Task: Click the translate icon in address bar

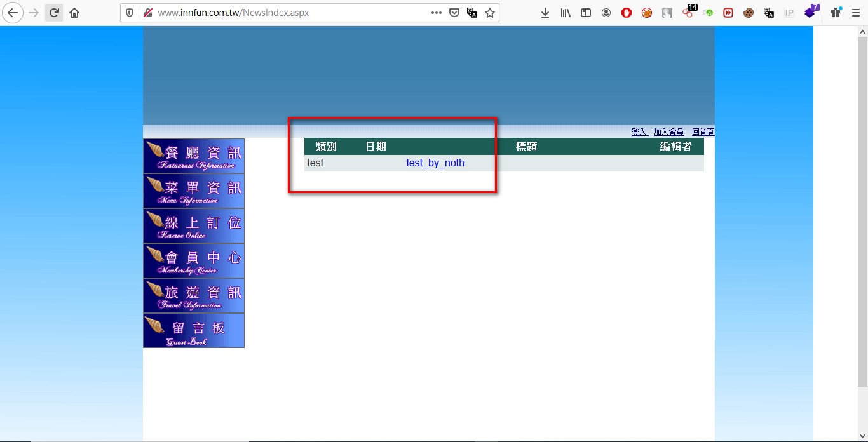Action: click(x=472, y=13)
